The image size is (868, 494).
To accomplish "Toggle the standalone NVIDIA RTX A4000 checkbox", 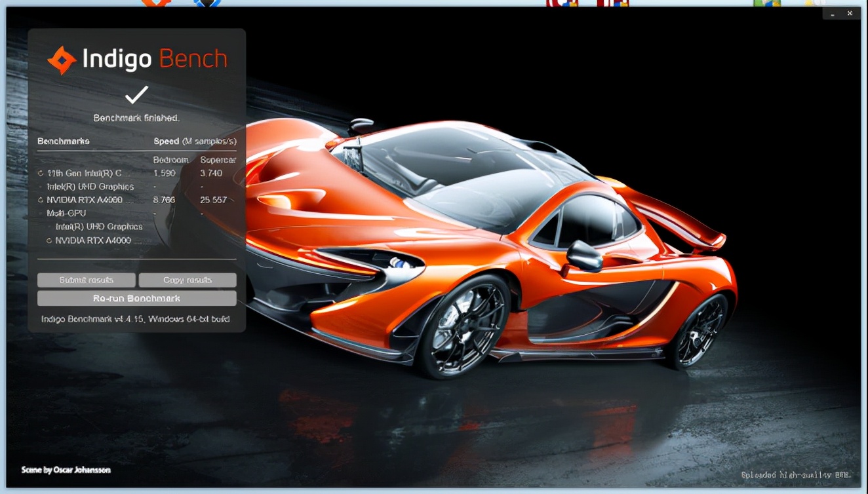I will [x=41, y=200].
